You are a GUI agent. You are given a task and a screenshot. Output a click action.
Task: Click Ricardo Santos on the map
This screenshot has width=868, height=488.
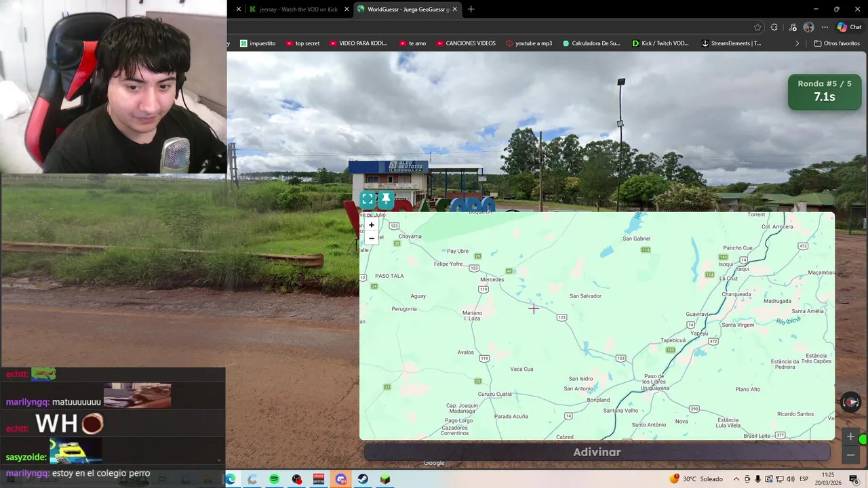click(795, 414)
